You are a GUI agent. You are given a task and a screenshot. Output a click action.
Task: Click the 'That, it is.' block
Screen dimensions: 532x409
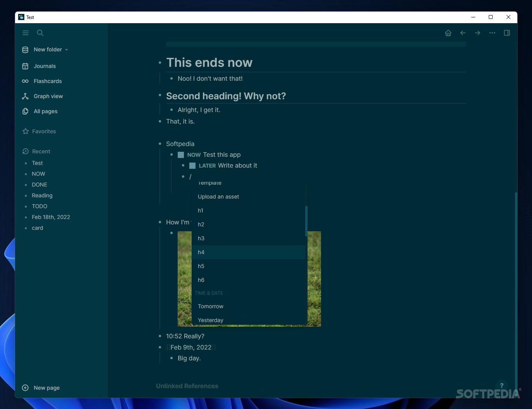pos(180,121)
